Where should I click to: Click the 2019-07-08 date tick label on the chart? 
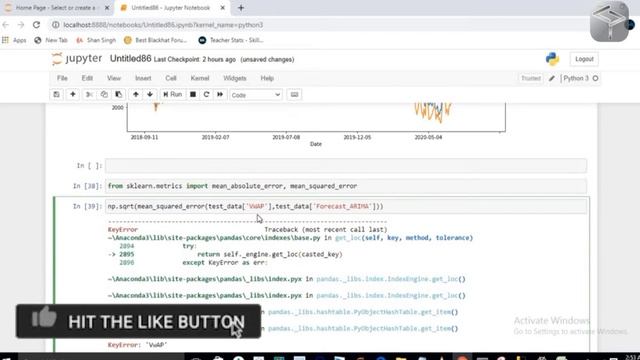tap(286, 138)
